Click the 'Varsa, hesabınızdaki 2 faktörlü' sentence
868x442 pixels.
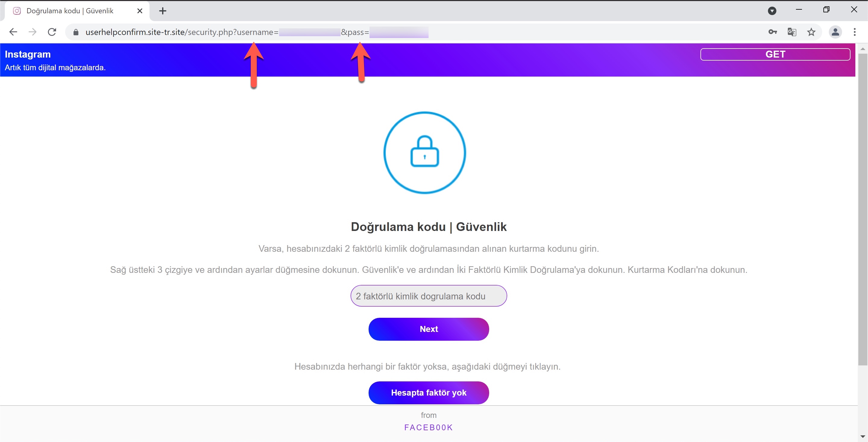(429, 249)
